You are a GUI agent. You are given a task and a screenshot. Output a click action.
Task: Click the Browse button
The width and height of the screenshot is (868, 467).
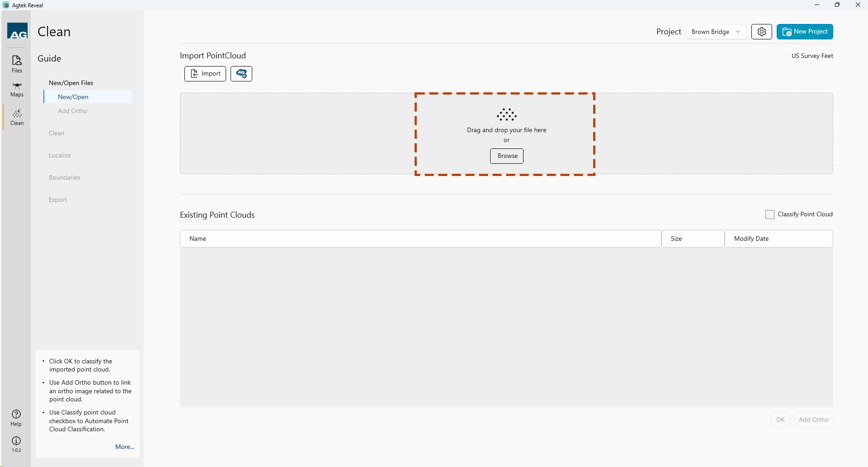point(507,156)
